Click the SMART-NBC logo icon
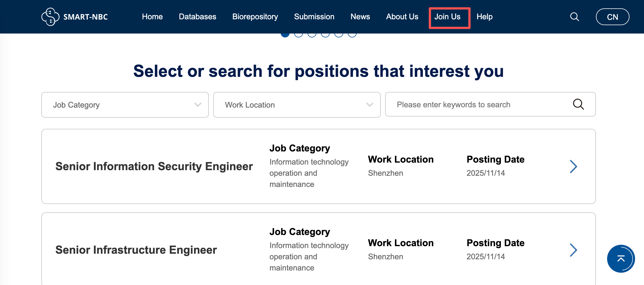 point(50,17)
